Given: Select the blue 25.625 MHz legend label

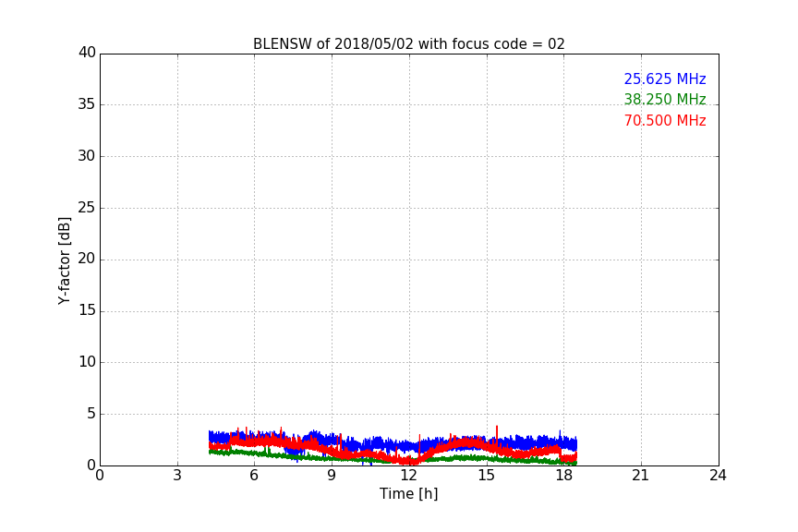Looking at the screenshot, I should click(x=665, y=79).
